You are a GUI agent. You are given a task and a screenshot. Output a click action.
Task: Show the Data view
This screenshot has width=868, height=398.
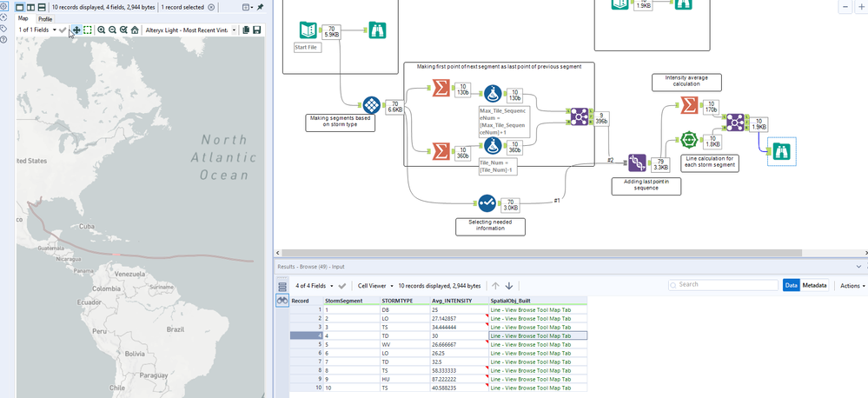click(791, 286)
